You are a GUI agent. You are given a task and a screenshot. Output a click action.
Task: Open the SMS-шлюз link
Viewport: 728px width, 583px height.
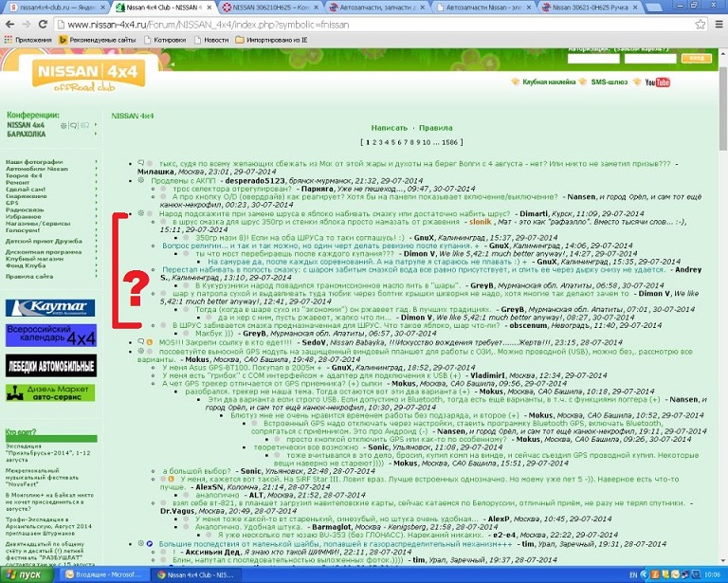coord(610,82)
